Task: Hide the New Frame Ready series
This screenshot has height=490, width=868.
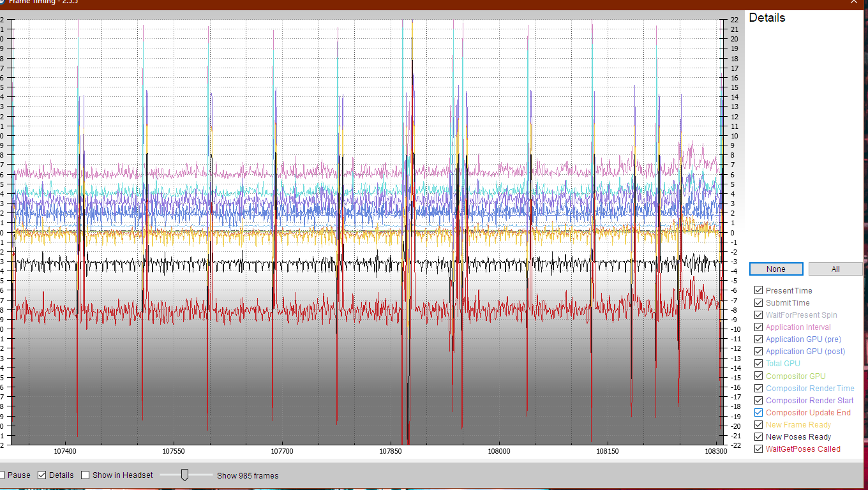Action: (758, 424)
